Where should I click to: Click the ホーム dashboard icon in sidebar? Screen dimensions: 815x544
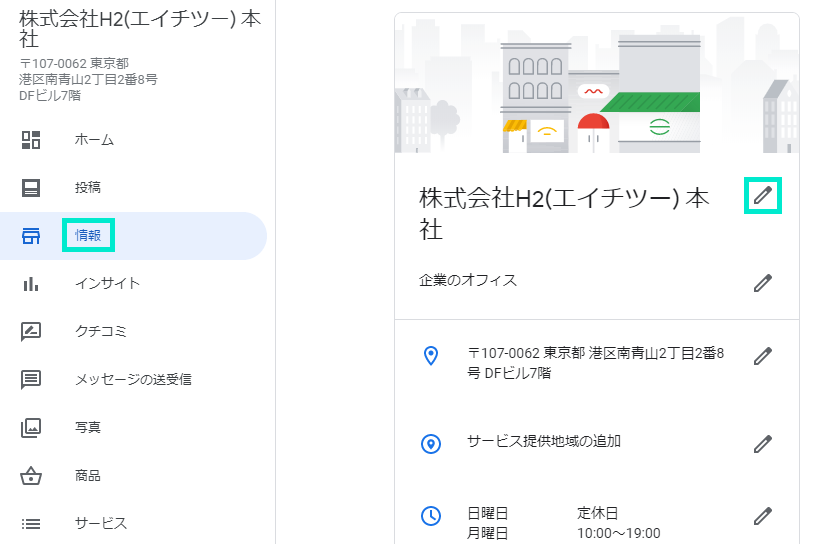(x=31, y=139)
